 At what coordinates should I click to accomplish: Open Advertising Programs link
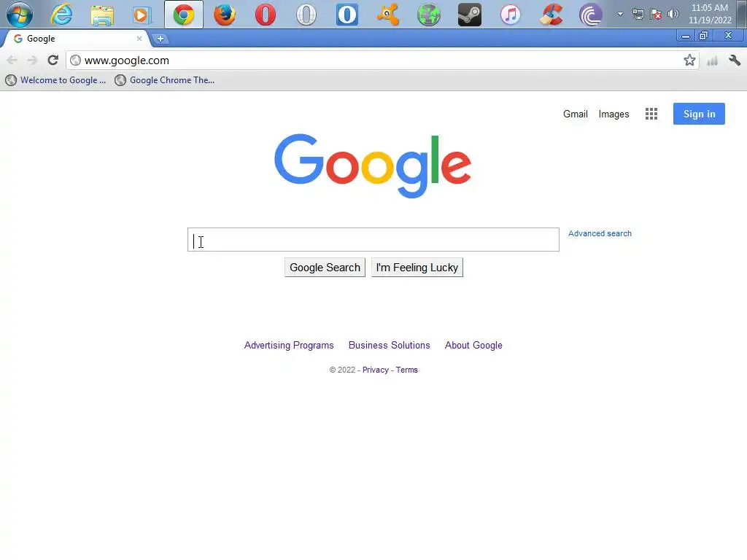289,345
